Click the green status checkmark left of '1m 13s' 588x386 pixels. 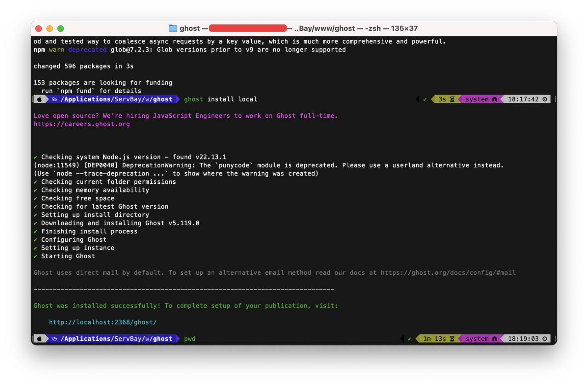coord(409,339)
